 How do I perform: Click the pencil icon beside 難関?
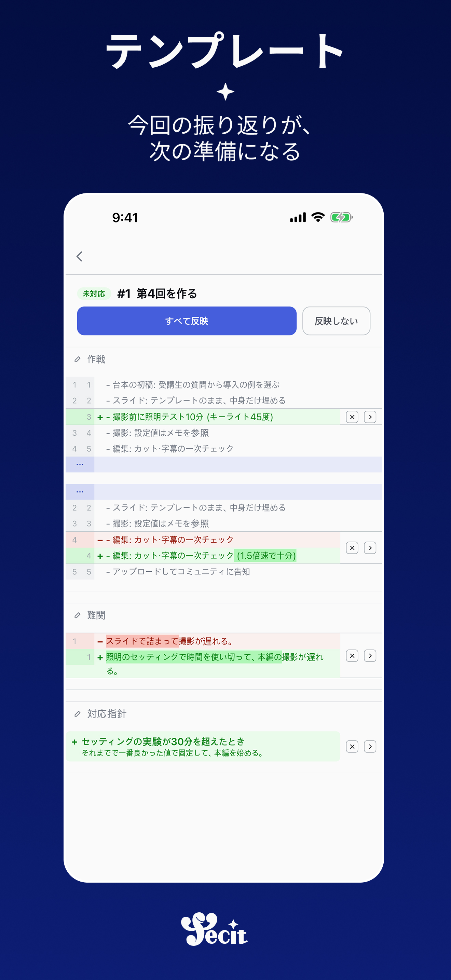point(78,615)
